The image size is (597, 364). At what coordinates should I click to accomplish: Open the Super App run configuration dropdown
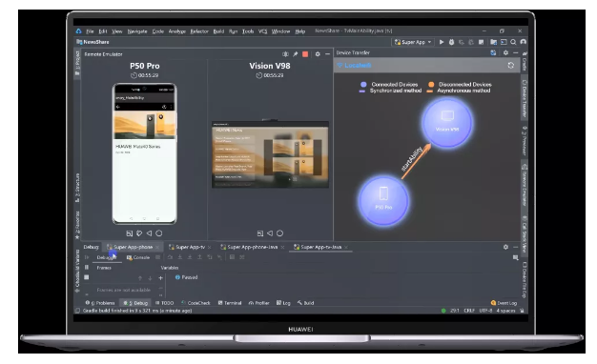point(413,42)
